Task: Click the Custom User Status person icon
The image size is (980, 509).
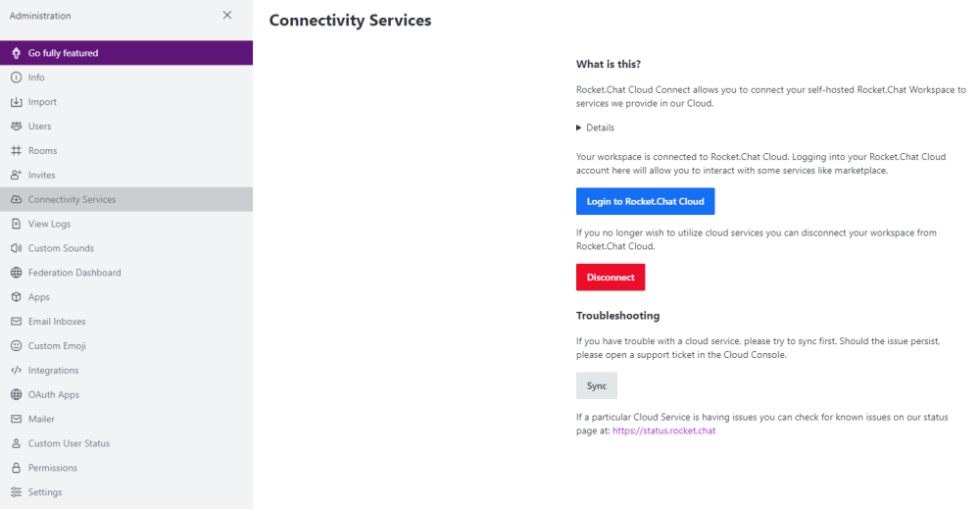Action: tap(17, 443)
